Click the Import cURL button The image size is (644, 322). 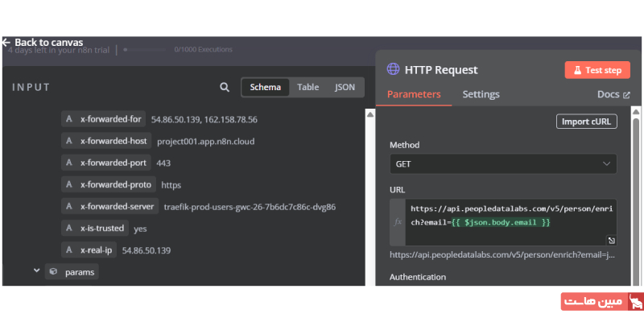(x=587, y=122)
